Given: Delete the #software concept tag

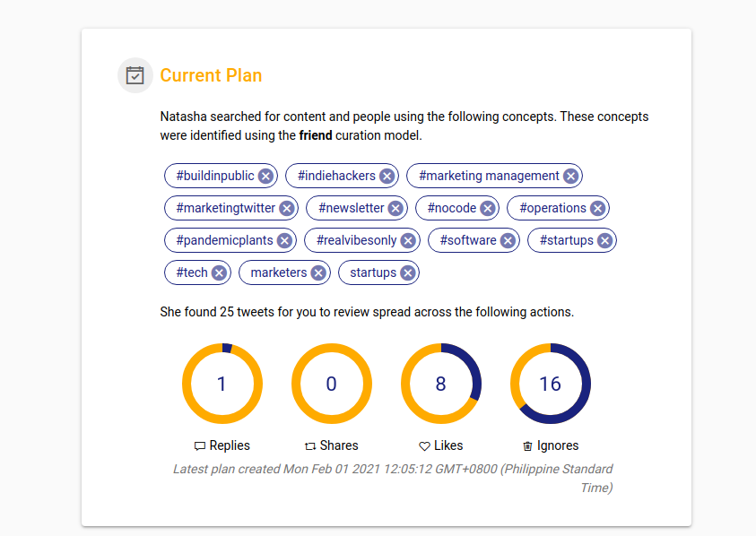Looking at the screenshot, I should click(508, 240).
